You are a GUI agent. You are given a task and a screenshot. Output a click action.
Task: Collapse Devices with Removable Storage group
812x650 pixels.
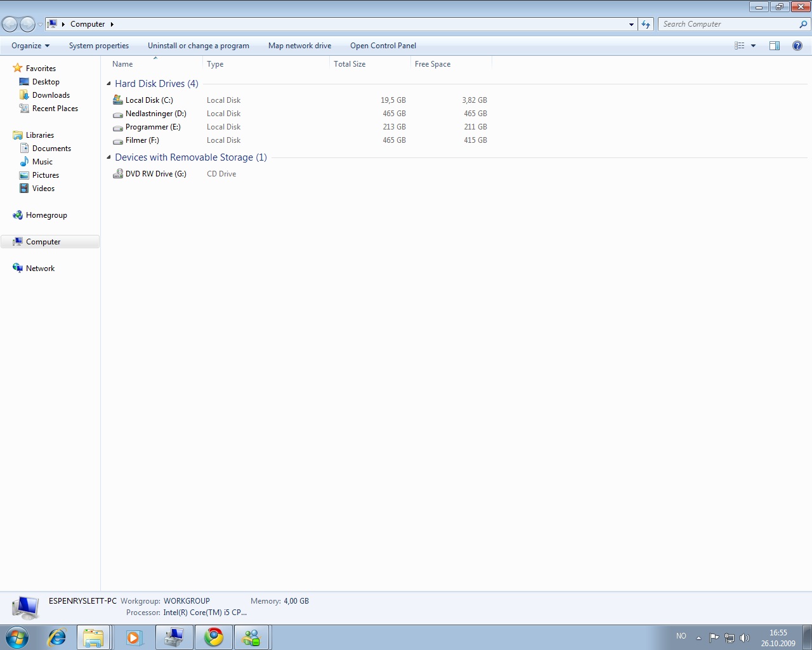[108, 157]
